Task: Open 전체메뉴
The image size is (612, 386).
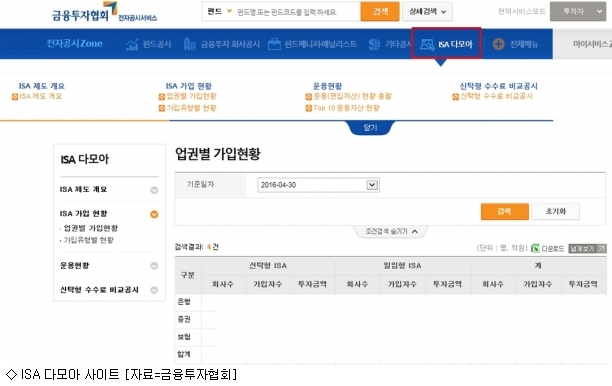Action: (523, 44)
